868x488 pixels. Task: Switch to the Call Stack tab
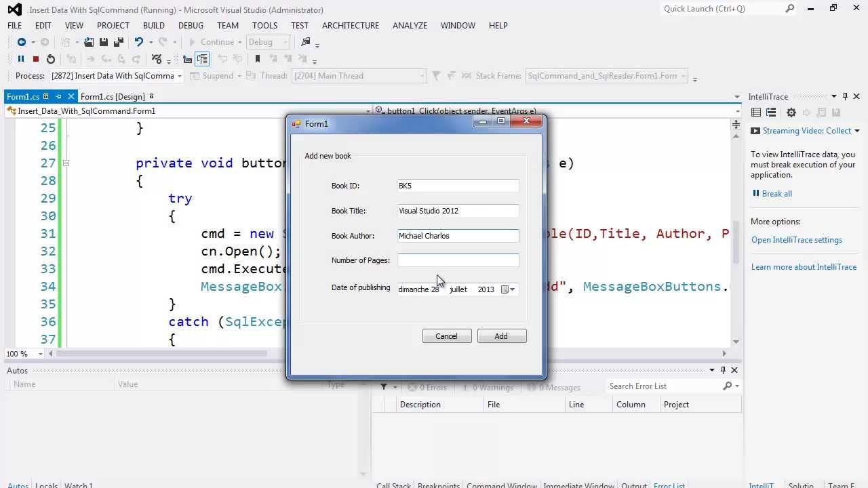click(x=394, y=485)
